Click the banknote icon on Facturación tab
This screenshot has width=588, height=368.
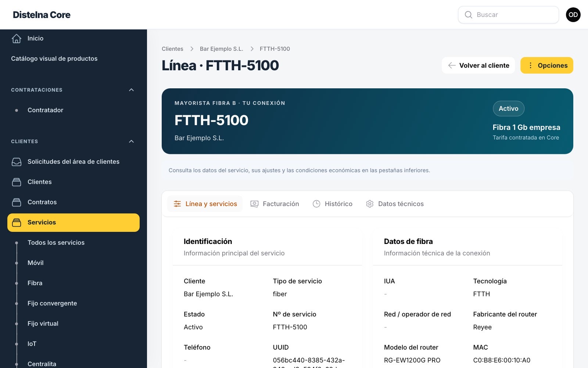tap(254, 204)
